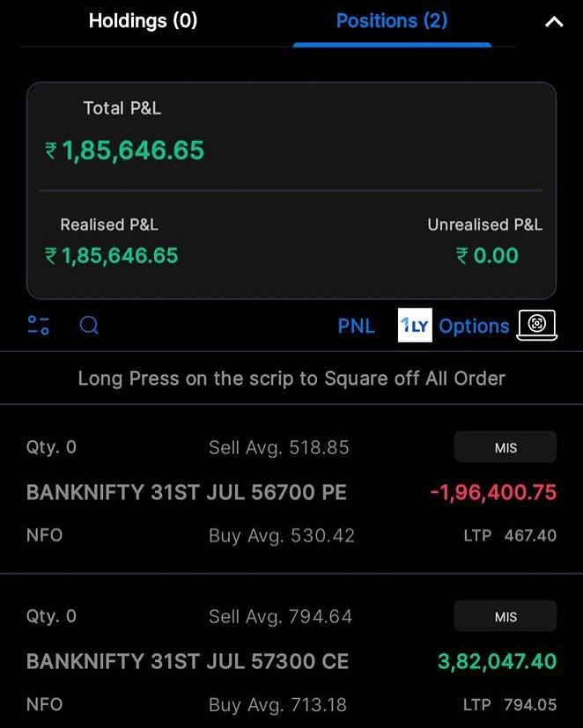Open the filter settings sliders icon
This screenshot has width=583, height=728.
(38, 326)
